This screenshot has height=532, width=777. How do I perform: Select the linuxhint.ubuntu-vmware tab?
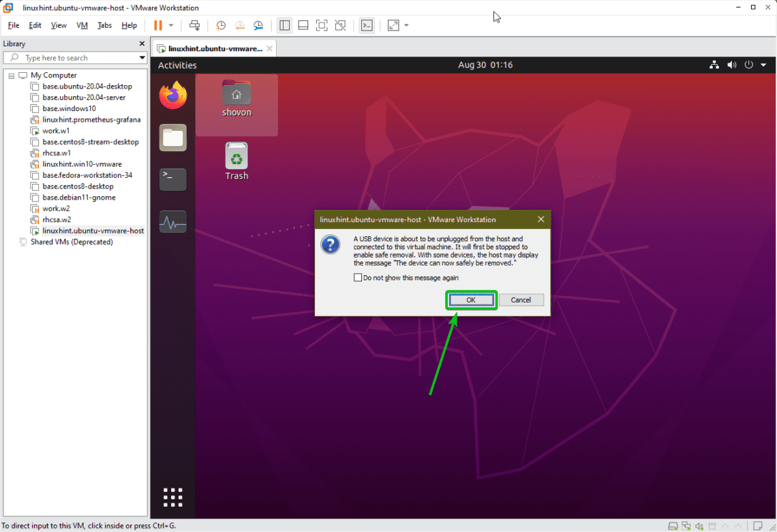click(x=211, y=48)
